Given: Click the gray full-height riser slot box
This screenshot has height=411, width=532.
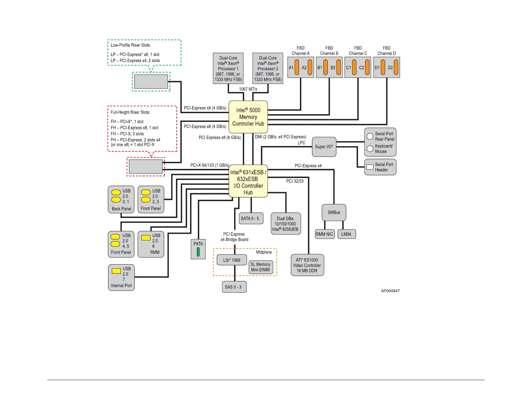Looking at the screenshot, I should click(146, 167).
